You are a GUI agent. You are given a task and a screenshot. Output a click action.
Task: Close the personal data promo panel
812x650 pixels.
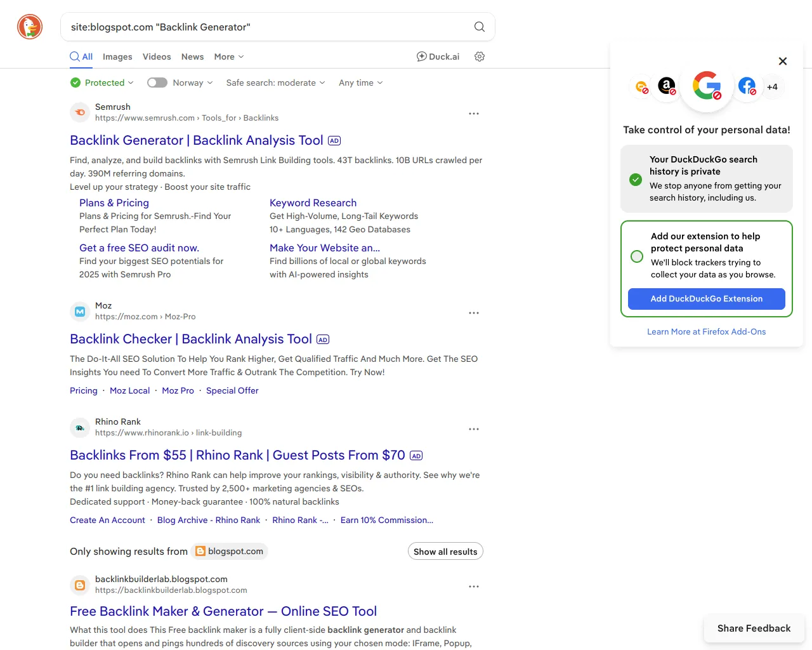click(x=783, y=61)
